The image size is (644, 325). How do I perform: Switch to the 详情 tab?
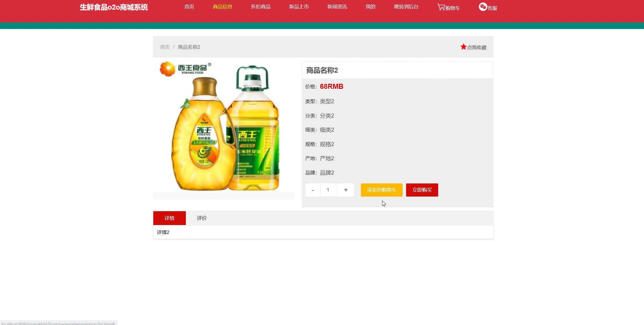coord(169,218)
